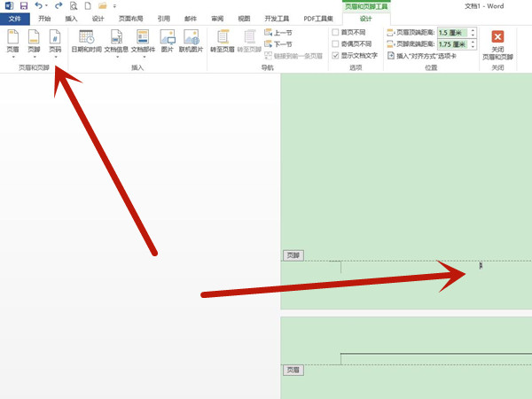Insert 日期和时间 (Date and Time)
This screenshot has width=532, height=399.
coord(86,41)
